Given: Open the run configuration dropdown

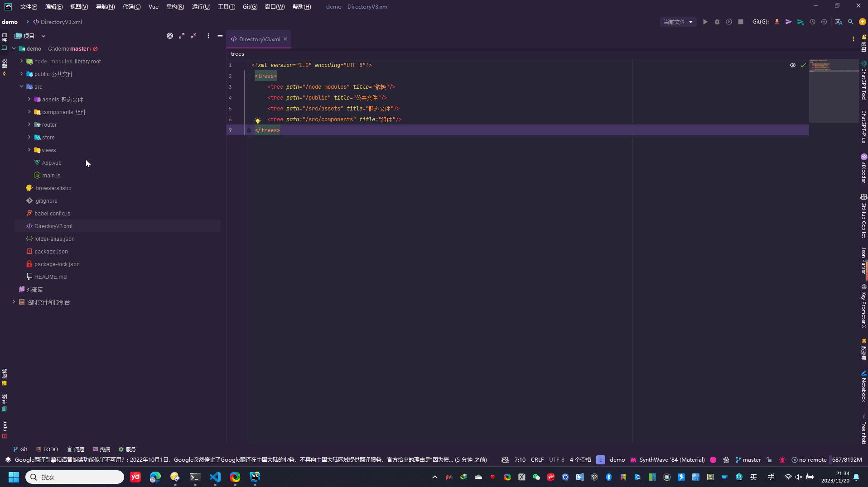Looking at the screenshot, I should [x=678, y=22].
